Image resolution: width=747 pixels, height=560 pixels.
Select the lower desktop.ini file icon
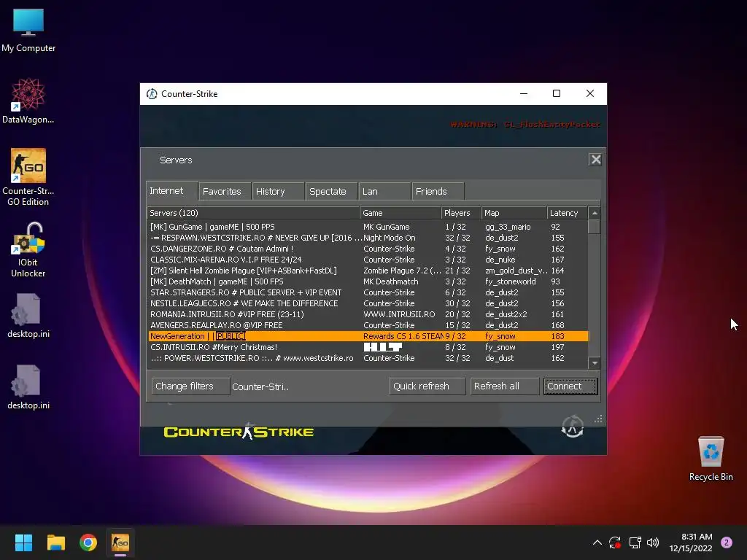point(28,387)
